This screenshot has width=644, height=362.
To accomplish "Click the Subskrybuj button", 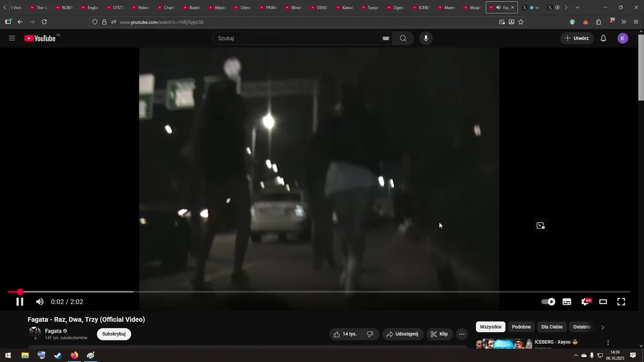I will pyautogui.click(x=114, y=334).
